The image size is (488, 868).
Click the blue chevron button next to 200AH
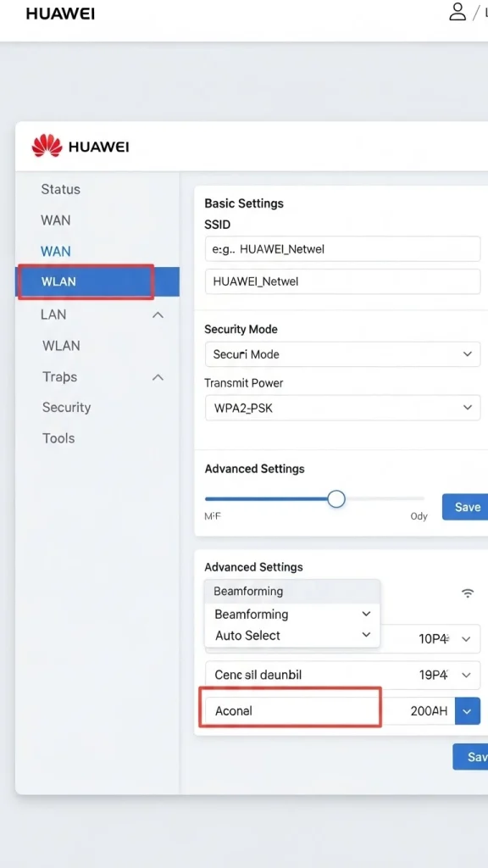[467, 711]
